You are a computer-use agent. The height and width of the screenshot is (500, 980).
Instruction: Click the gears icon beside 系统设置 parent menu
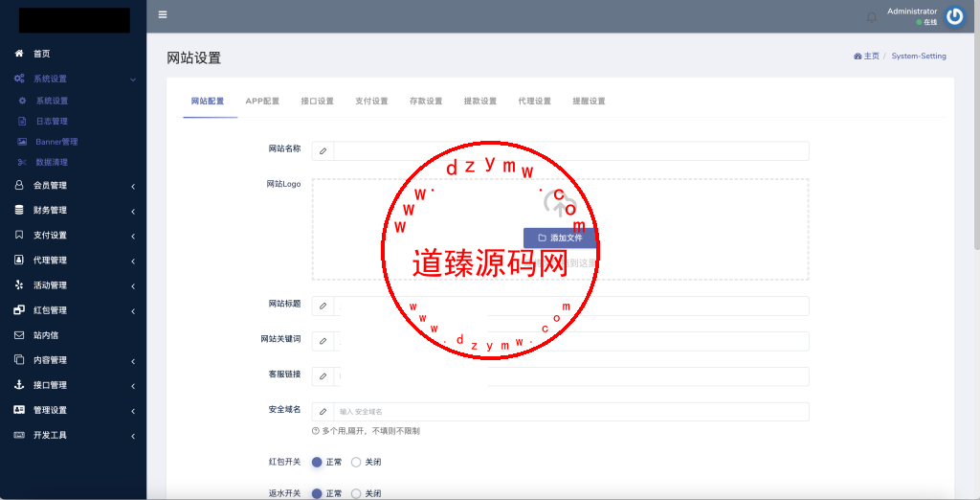pos(19,79)
